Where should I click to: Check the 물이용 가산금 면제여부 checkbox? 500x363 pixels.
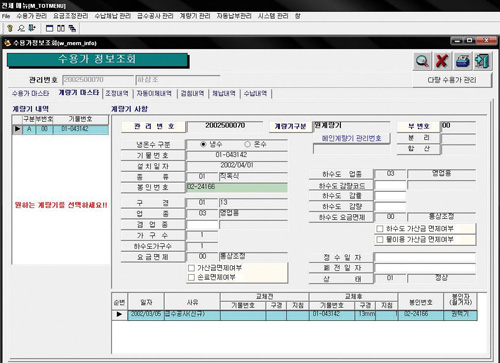click(379, 239)
